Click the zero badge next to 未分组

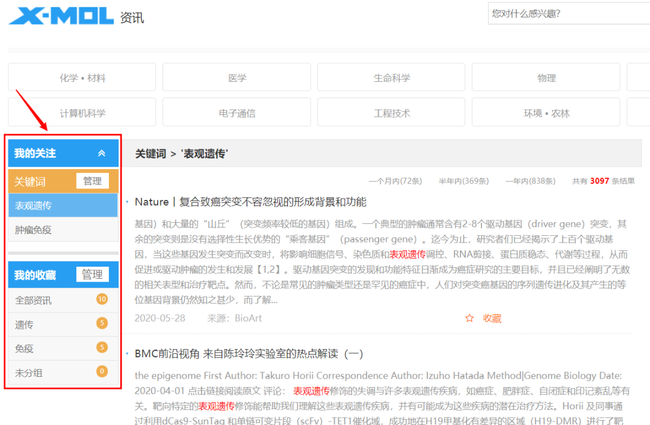101,372
